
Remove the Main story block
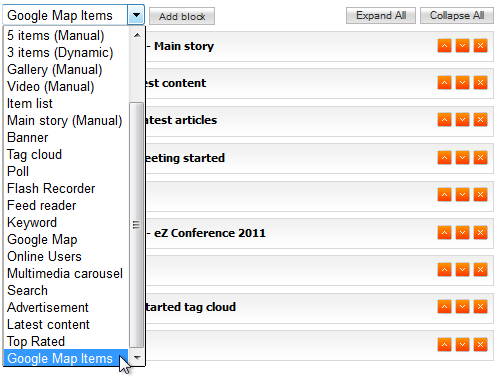pos(480,46)
